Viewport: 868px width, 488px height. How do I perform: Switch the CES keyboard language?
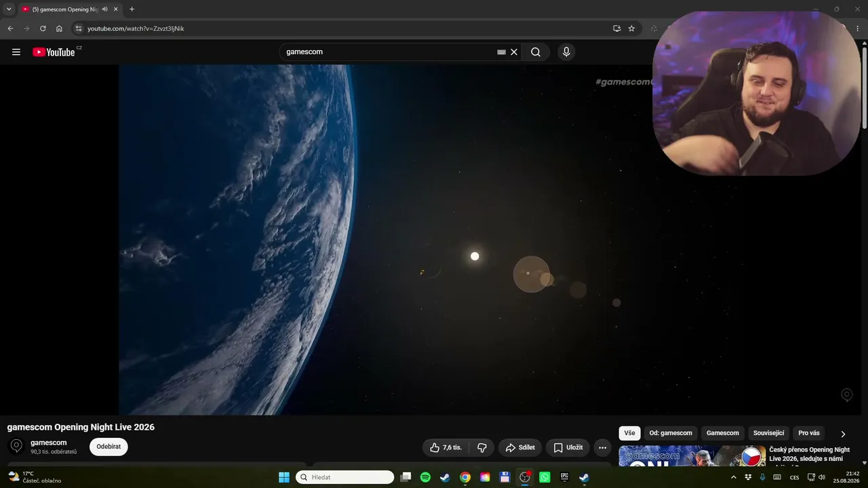[795, 477]
